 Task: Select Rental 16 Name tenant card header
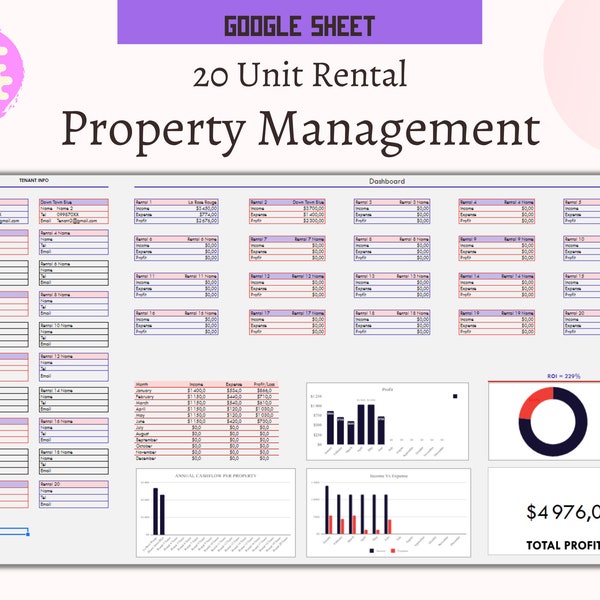coord(74,421)
